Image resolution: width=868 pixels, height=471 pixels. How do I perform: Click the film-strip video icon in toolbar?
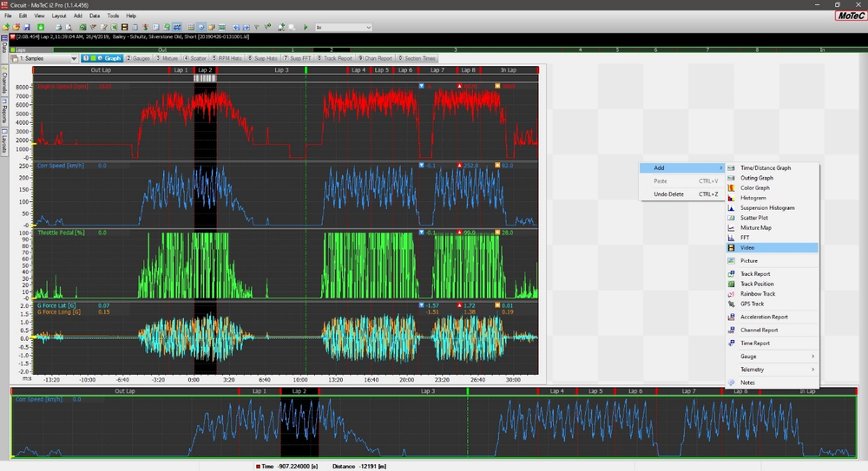pos(124,27)
